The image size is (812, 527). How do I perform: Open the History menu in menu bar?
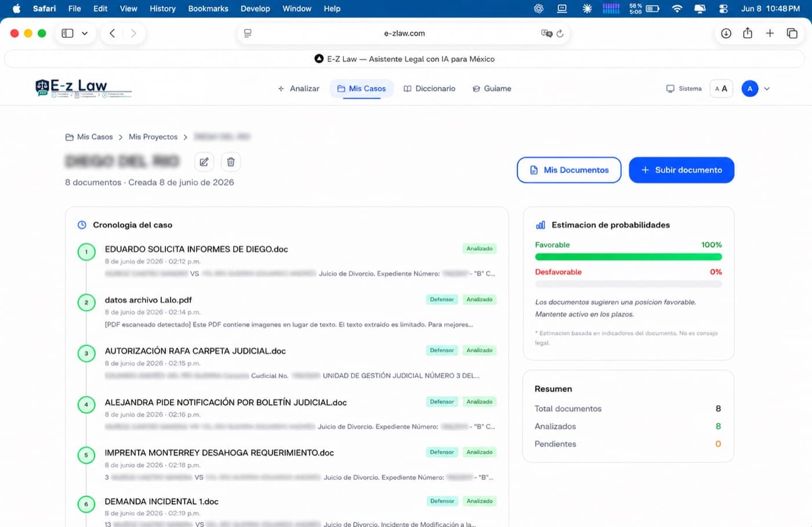(x=162, y=9)
